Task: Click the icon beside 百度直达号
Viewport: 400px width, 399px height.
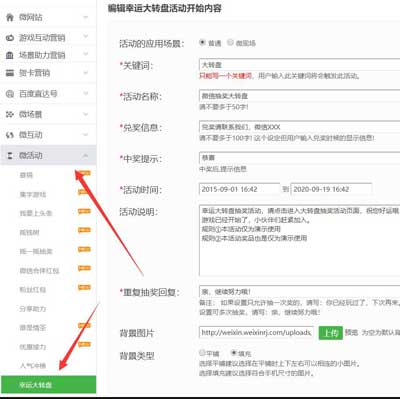Action: click(10, 94)
